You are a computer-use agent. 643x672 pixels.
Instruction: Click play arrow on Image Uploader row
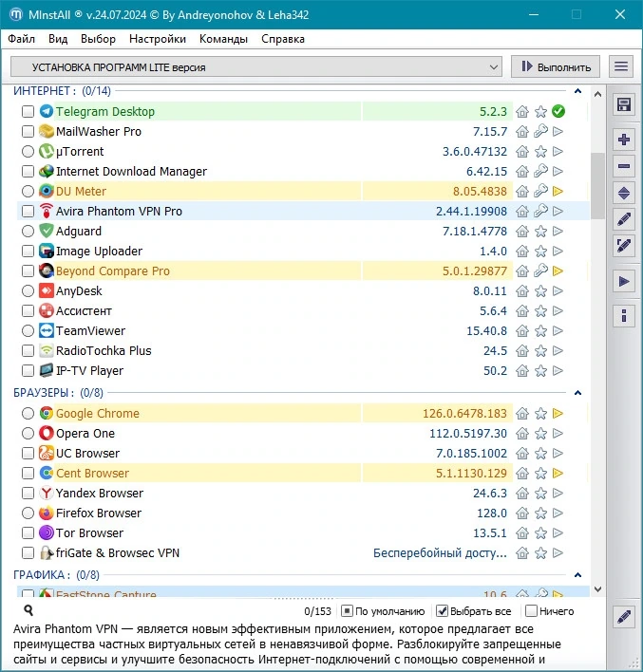(x=558, y=251)
